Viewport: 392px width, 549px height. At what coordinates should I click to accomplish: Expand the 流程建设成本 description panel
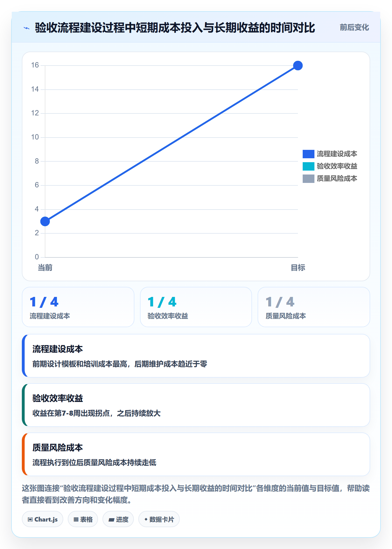coord(196,356)
